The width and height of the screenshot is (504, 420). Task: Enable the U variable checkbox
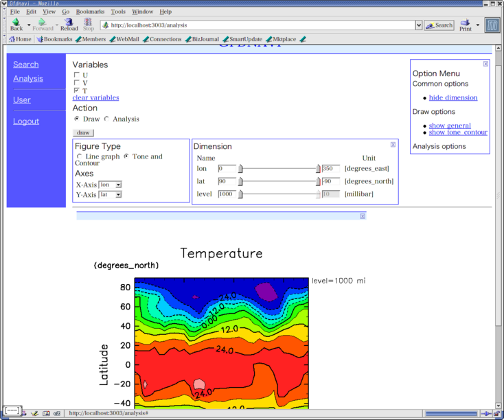click(x=77, y=75)
